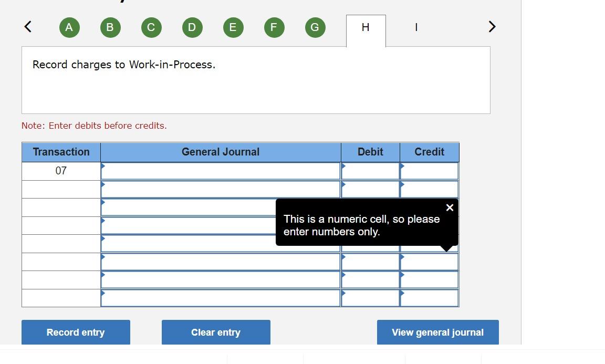
Task: Click the Clear entry button
Action: tap(216, 332)
